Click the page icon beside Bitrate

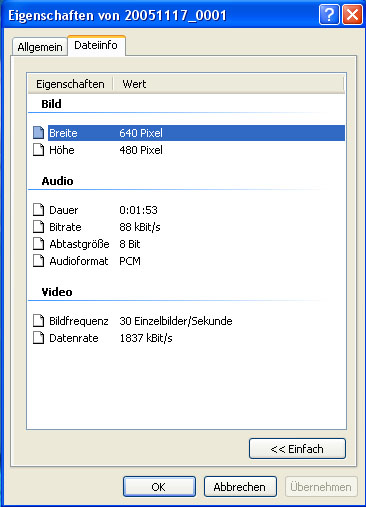38,227
